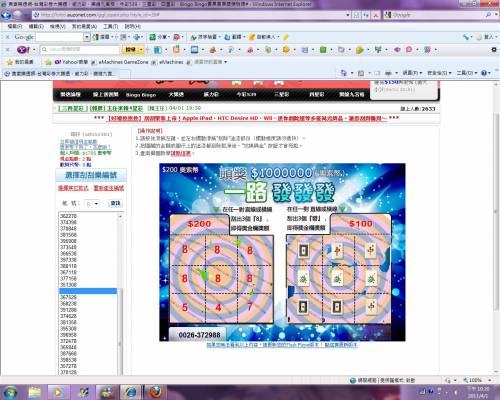
Task: Click the query button beside group dropdown
Action: click(x=115, y=203)
